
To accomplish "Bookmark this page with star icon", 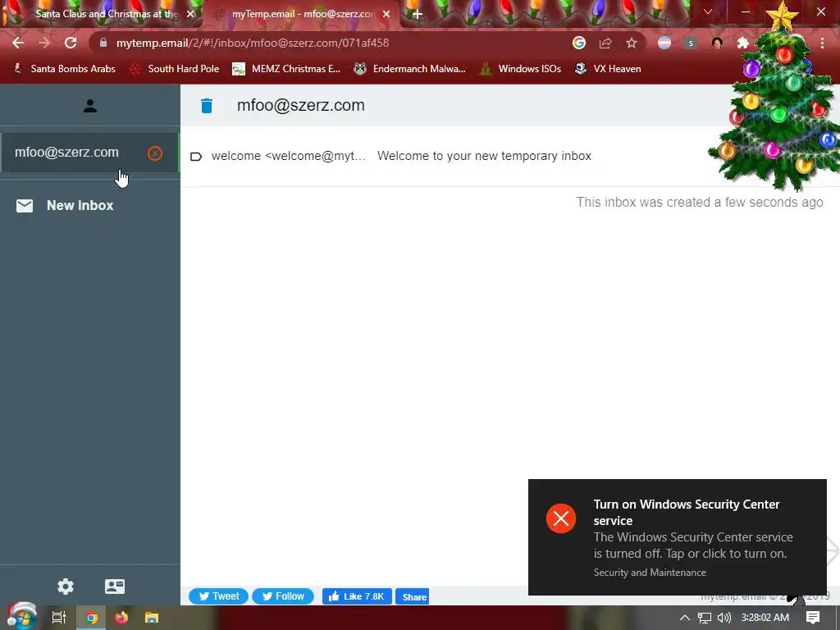I will click(x=632, y=43).
